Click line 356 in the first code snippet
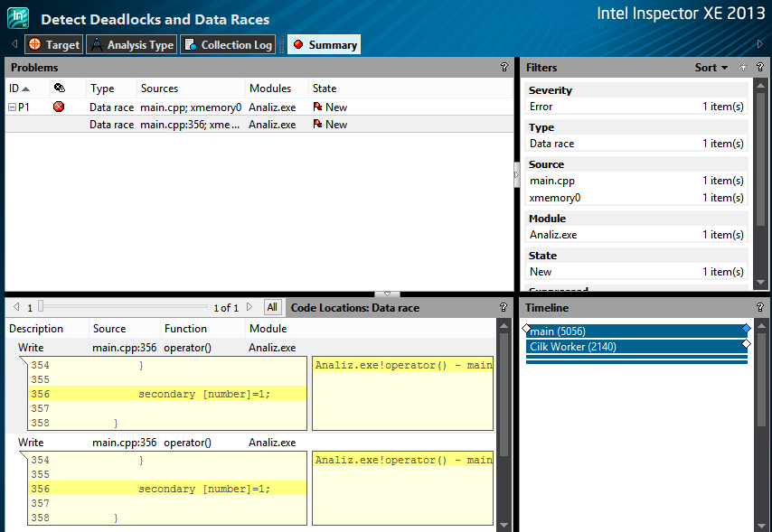Screen dimensions: 772x532 167,394
